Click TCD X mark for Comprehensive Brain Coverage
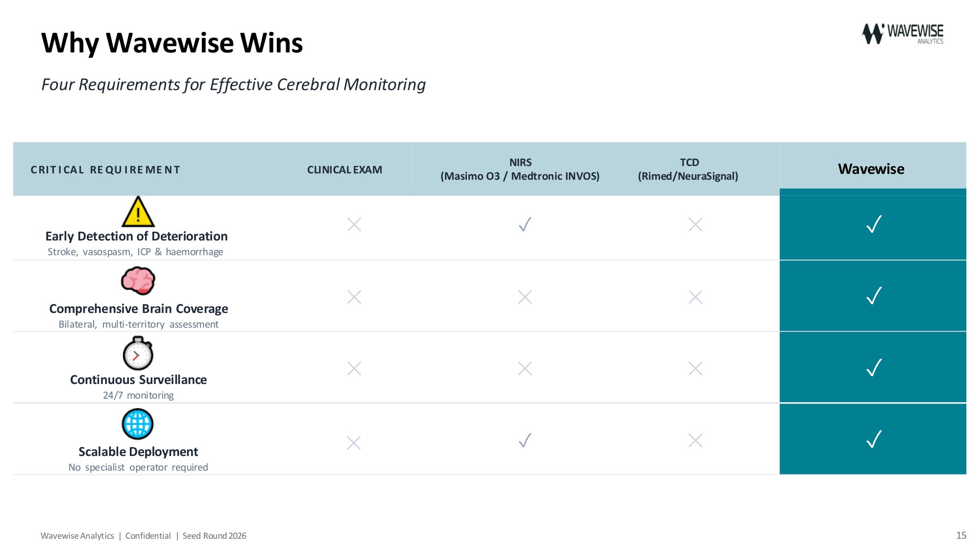The image size is (980, 551). (695, 297)
